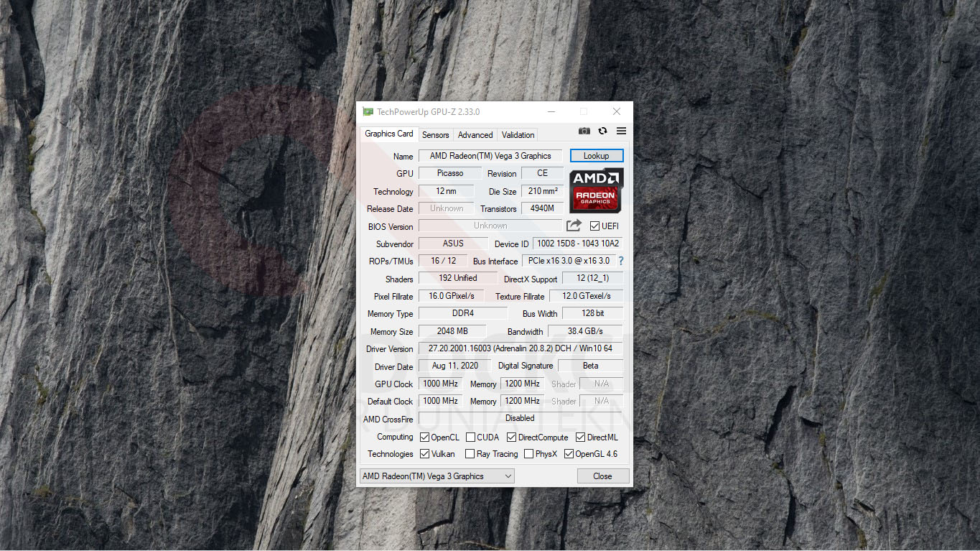Open the AMD Radeon Vega 3 GPU selector dropdown

pos(437,476)
